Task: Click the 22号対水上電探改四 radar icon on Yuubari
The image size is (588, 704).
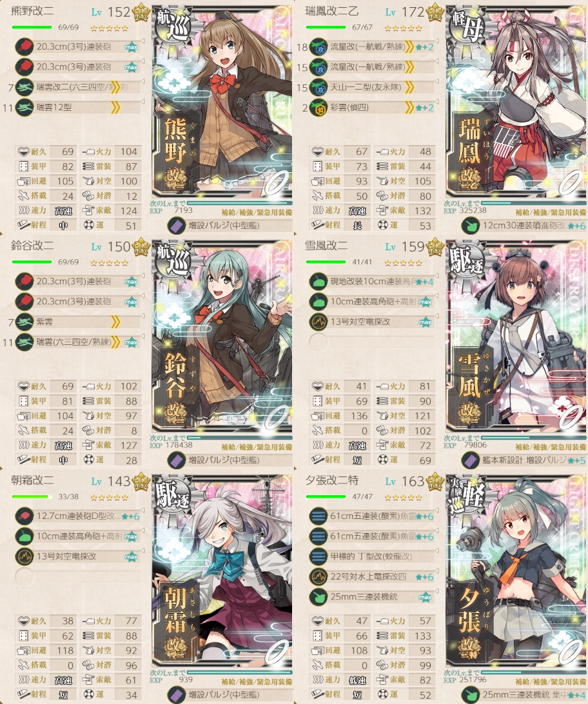Action: pyautogui.click(x=318, y=576)
